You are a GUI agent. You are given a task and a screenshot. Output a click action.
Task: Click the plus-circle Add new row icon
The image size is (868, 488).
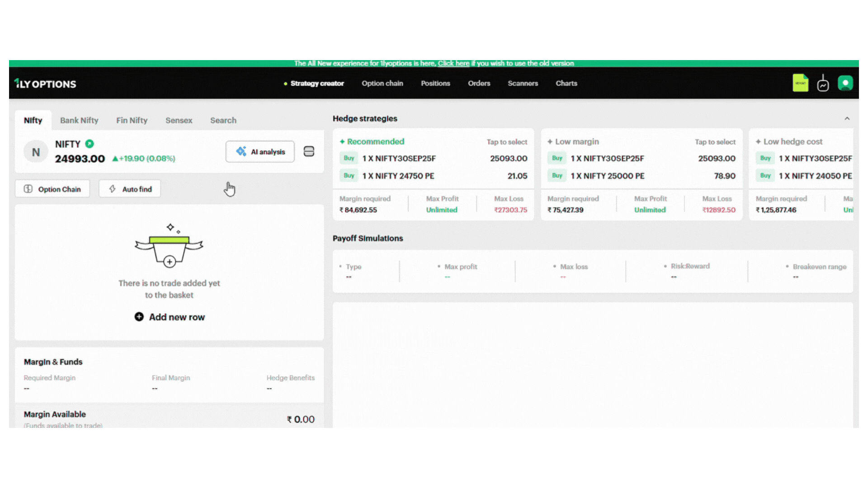pos(139,317)
